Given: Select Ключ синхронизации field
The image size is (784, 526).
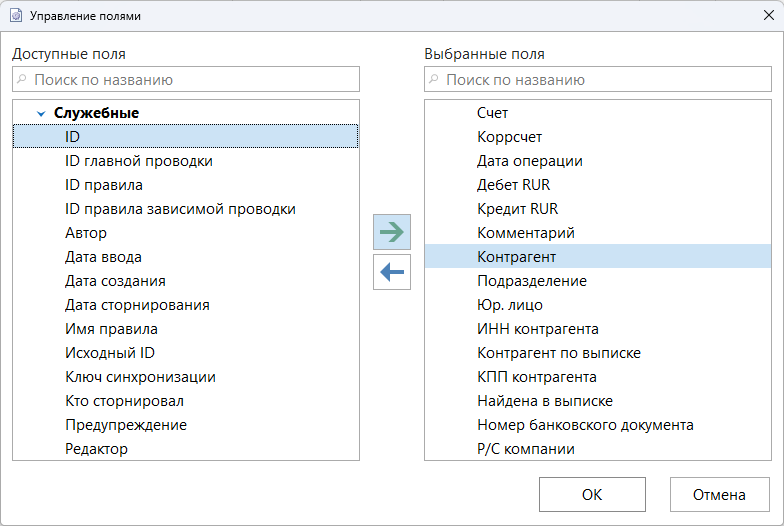Looking at the screenshot, I should click(x=140, y=377).
